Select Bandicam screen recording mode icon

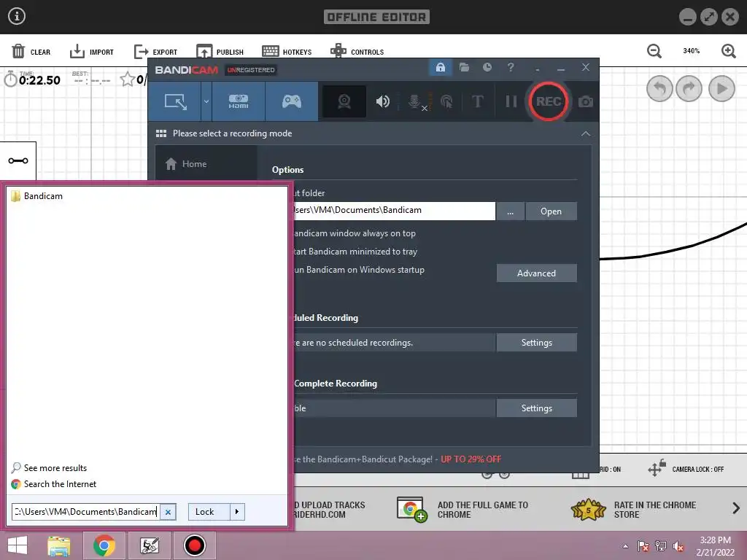point(175,101)
